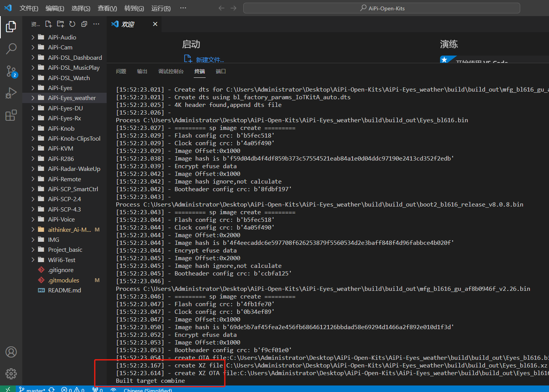
Task: Go back with the navigation arrow
Action: pyautogui.click(x=221, y=8)
